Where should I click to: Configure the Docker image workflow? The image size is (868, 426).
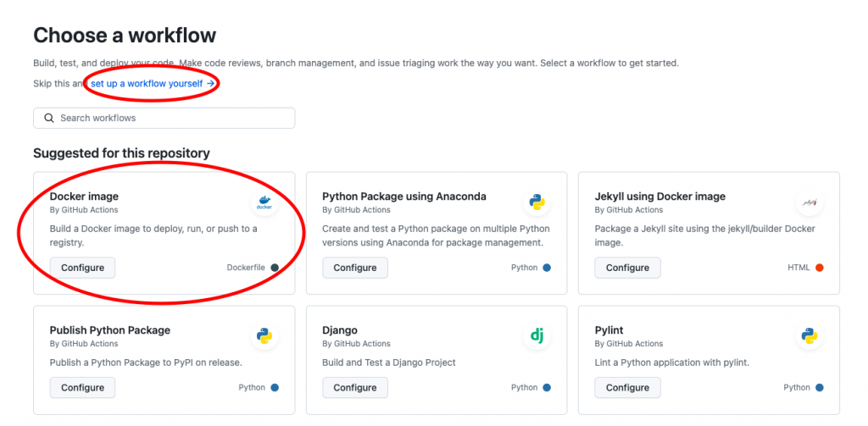82,268
